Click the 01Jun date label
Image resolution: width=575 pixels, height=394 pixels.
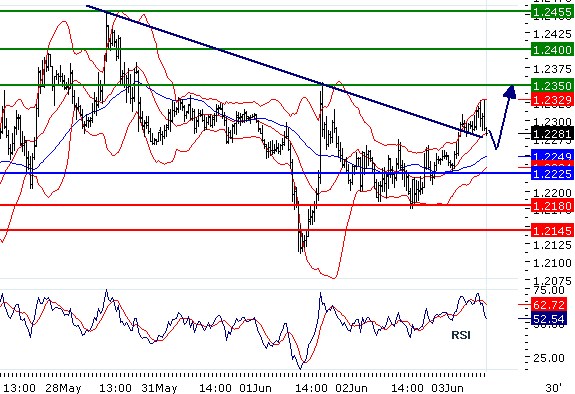pos(255,388)
